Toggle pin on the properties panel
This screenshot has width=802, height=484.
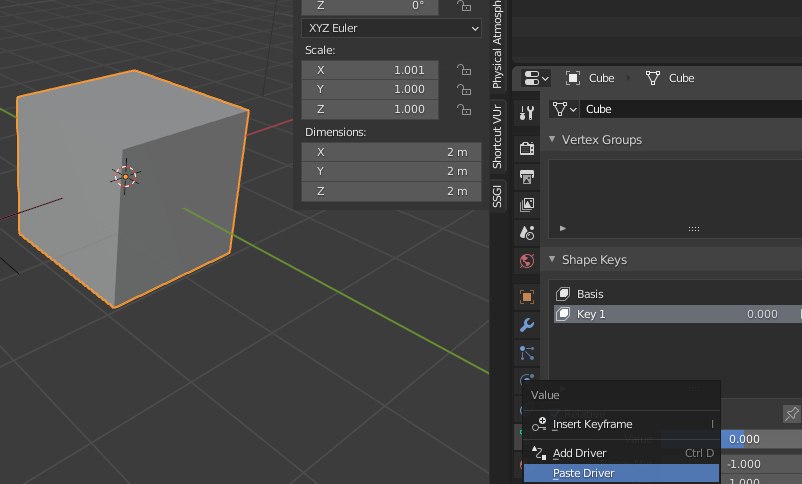(791, 413)
